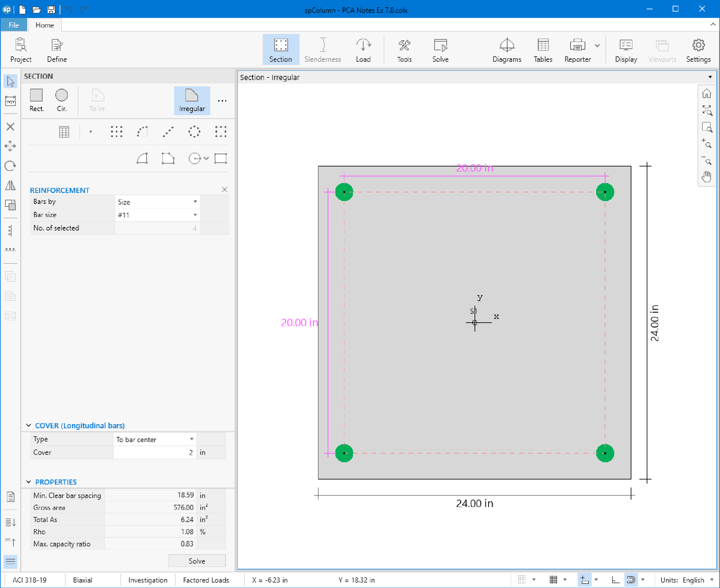The height and width of the screenshot is (588, 720).
Task: Click the circular bar pattern tool
Action: 194,132
